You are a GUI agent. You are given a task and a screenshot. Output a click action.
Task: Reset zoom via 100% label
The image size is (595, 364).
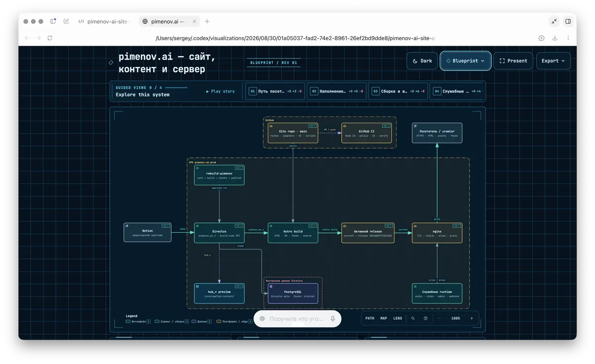pos(456,318)
